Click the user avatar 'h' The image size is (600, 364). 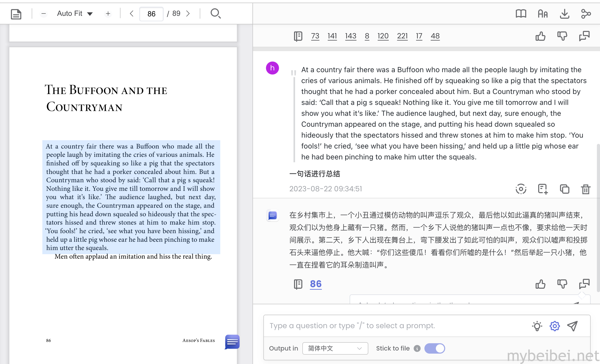pyautogui.click(x=272, y=68)
